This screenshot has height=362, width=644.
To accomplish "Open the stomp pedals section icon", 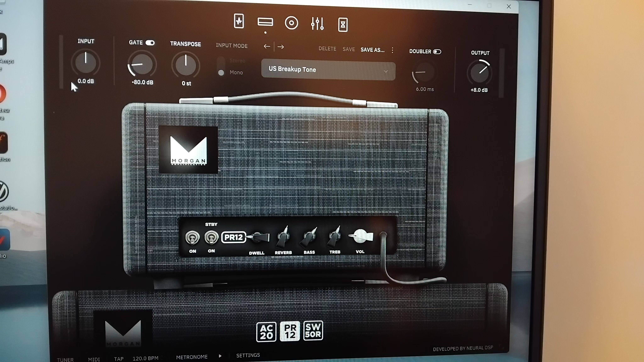I will [239, 21].
